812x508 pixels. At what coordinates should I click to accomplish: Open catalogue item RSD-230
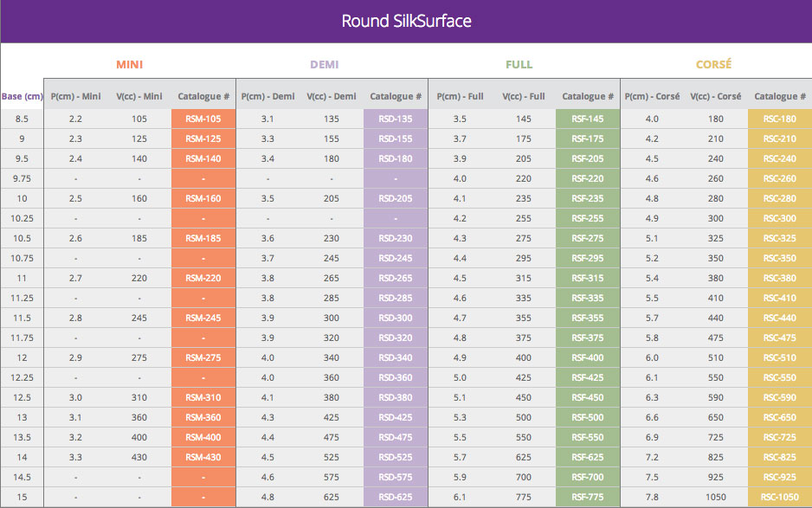click(x=396, y=238)
